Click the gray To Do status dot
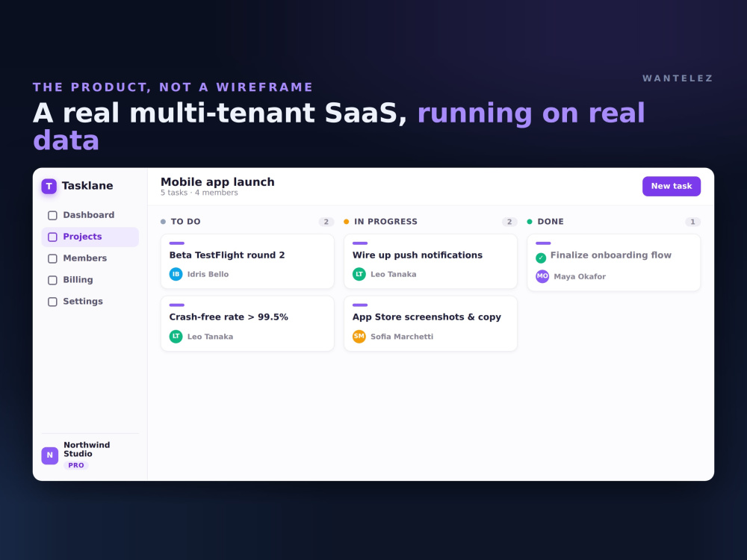 tap(164, 222)
